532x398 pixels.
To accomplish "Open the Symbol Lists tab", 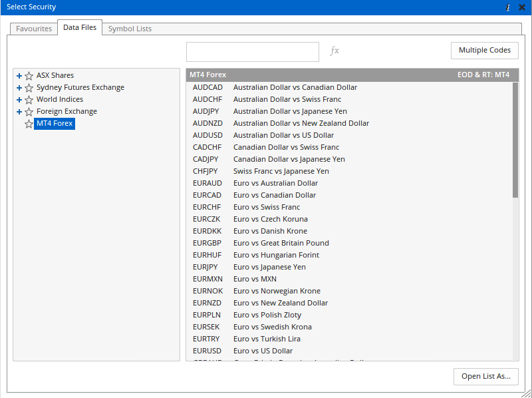I will click(x=130, y=29).
